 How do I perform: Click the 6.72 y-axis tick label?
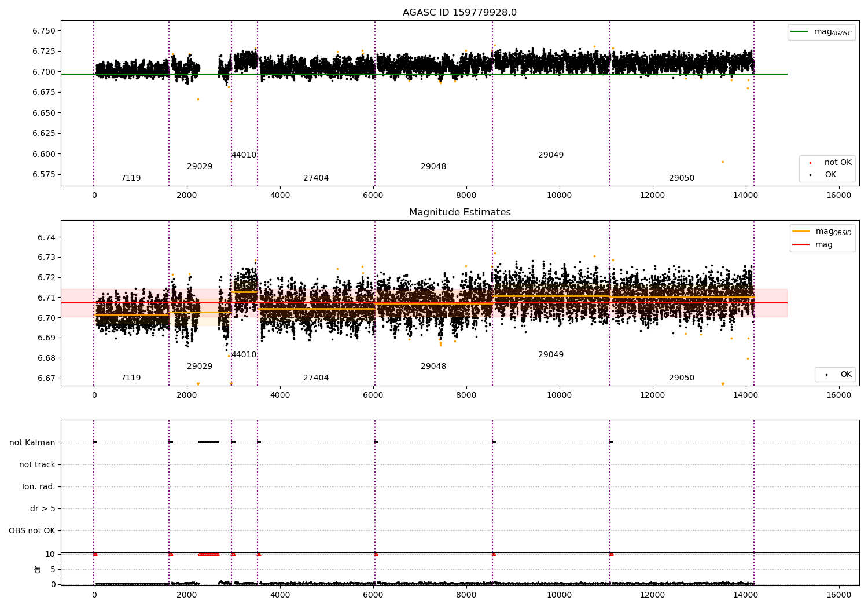47,278
